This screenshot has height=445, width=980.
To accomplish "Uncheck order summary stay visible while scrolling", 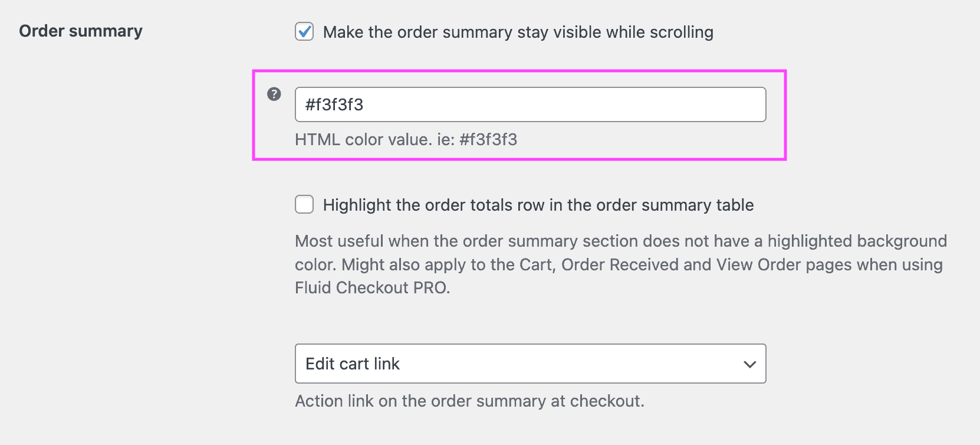I will click(x=304, y=32).
